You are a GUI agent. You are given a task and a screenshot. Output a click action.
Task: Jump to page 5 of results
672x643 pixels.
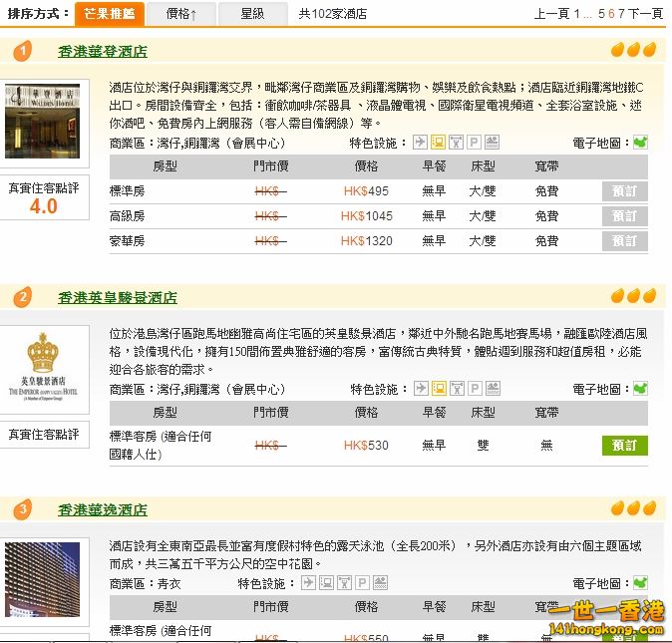[x=601, y=14]
